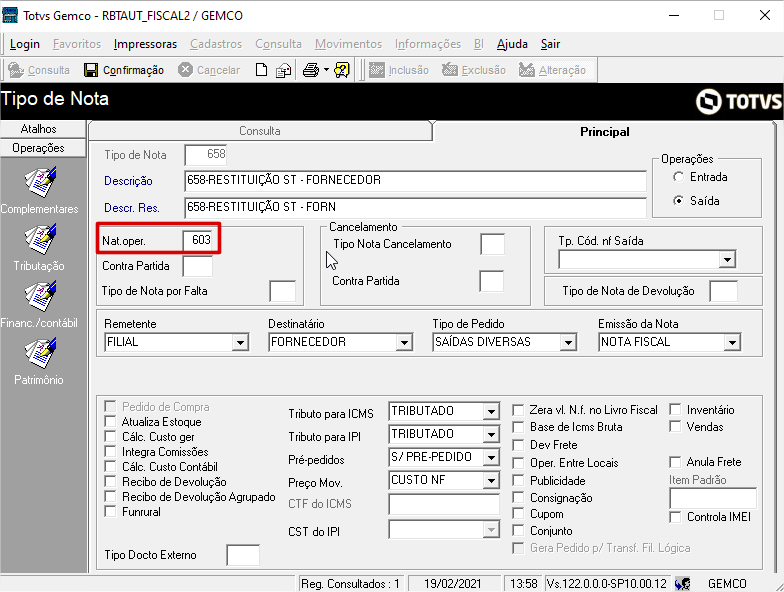Open the Ajuda menu
This screenshot has height=592, width=784.
click(512, 44)
